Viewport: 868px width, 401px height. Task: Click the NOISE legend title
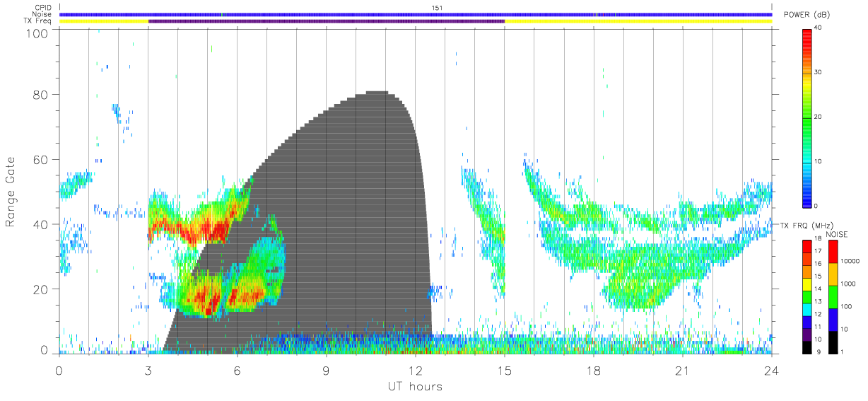point(837,234)
